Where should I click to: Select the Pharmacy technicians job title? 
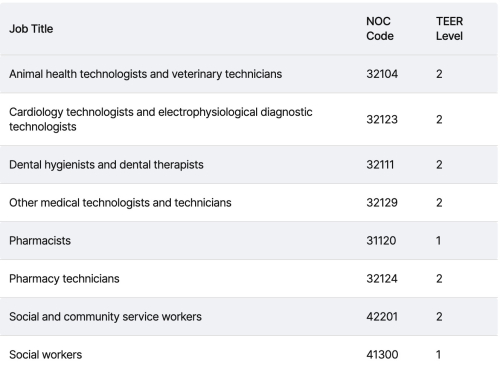(64, 279)
